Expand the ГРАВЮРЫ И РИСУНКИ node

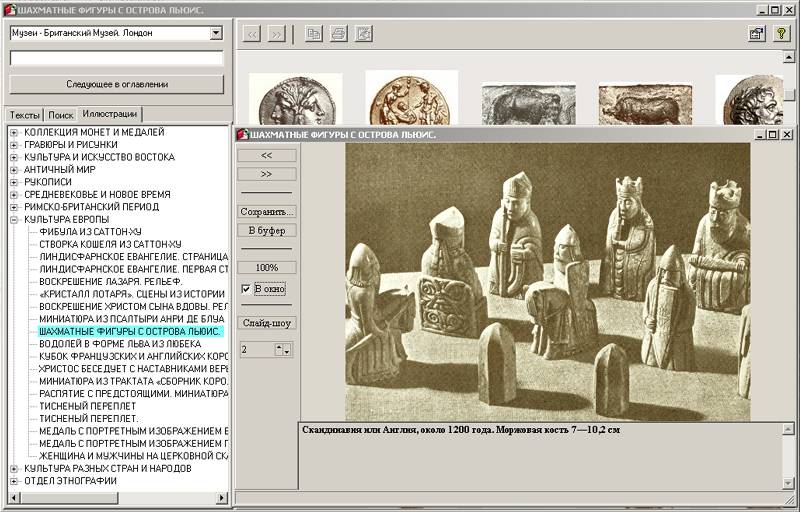click(x=14, y=145)
